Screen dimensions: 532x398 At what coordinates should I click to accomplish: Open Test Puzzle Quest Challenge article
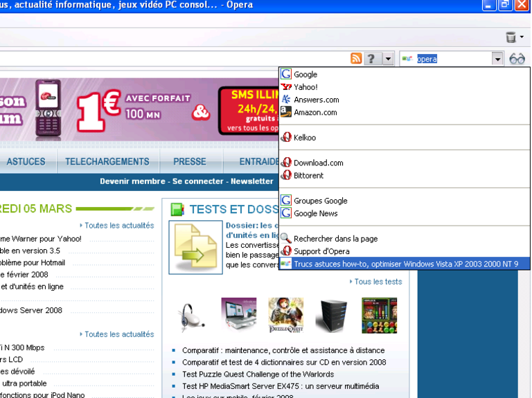click(x=258, y=374)
